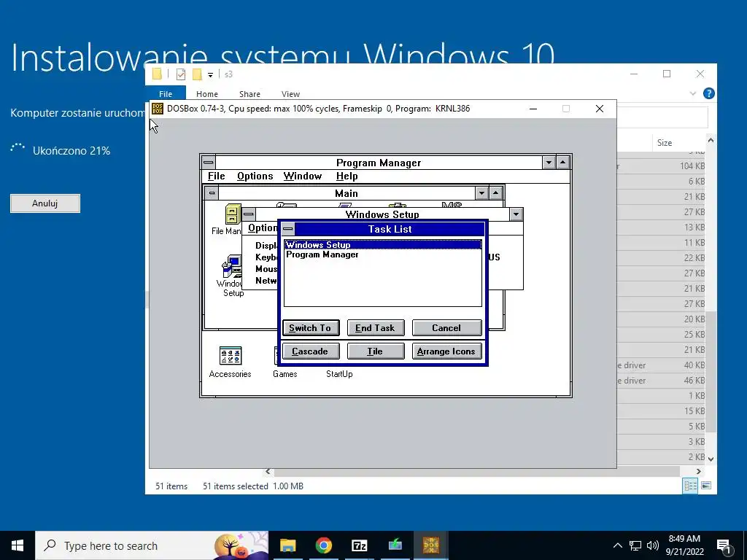Cancel the Task List dialog

(x=446, y=327)
